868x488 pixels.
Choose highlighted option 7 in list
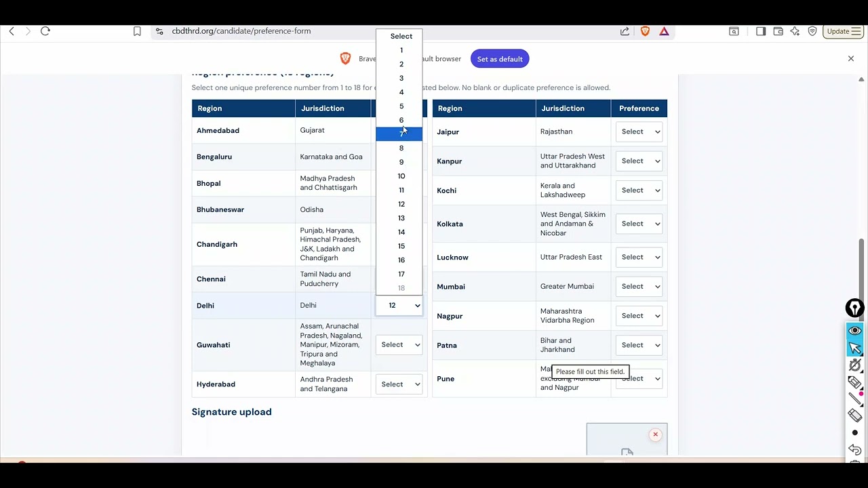[401, 134]
